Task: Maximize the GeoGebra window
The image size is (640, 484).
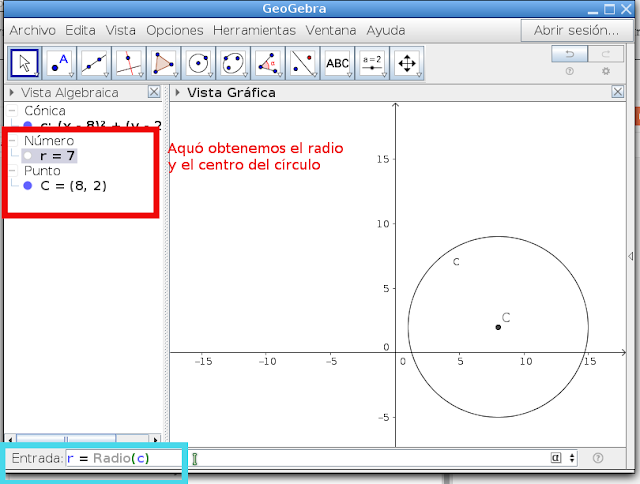Action: (x=609, y=9)
